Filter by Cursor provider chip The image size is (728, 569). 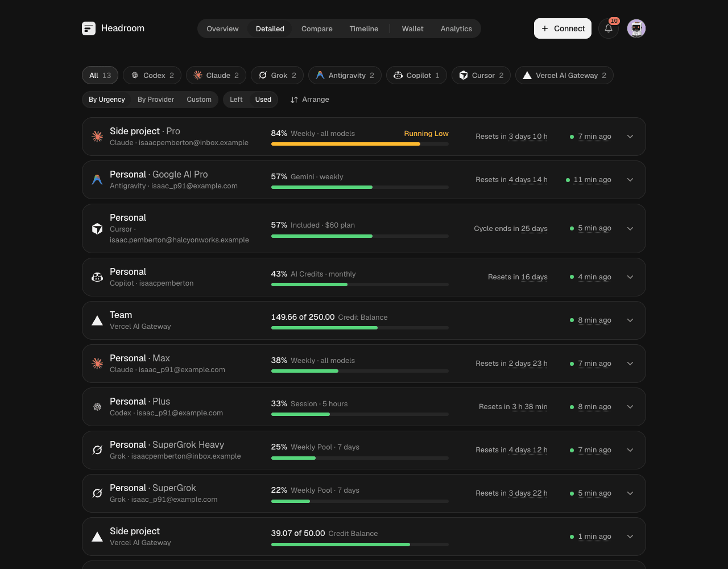click(481, 75)
